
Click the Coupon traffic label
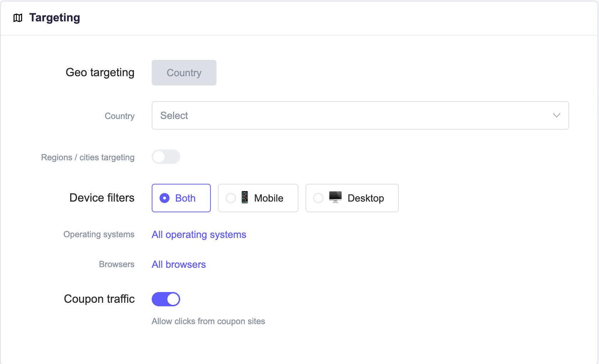point(99,299)
